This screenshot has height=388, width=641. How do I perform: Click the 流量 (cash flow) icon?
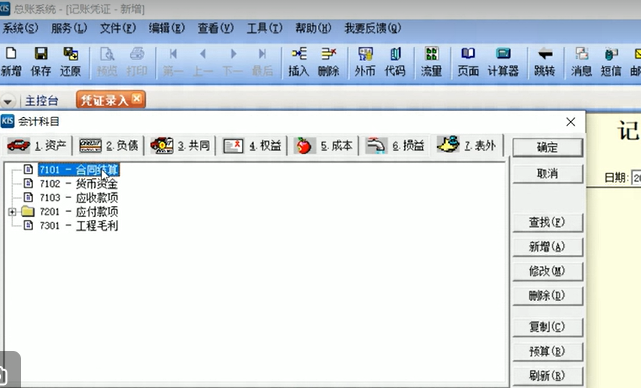[432, 62]
